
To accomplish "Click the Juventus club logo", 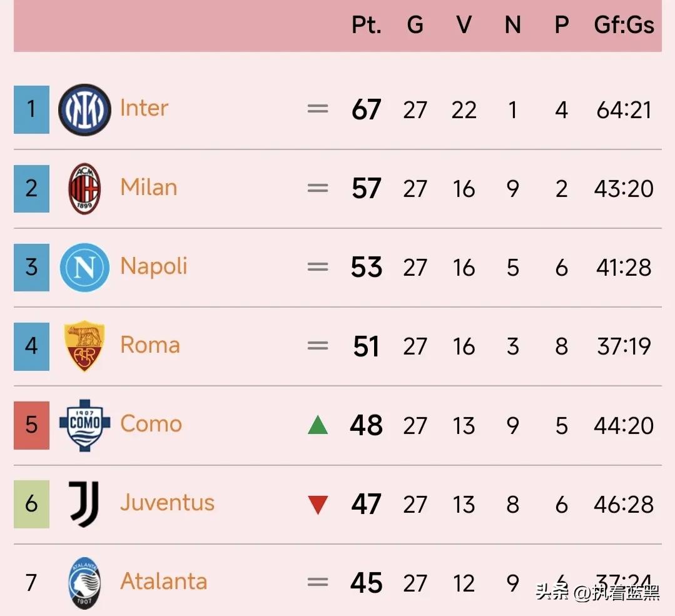I will [84, 503].
